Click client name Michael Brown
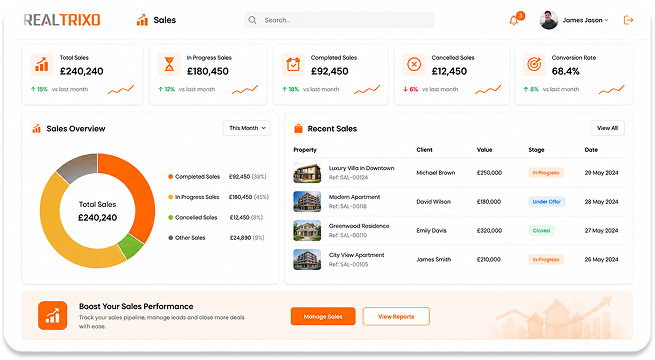 [x=436, y=173]
